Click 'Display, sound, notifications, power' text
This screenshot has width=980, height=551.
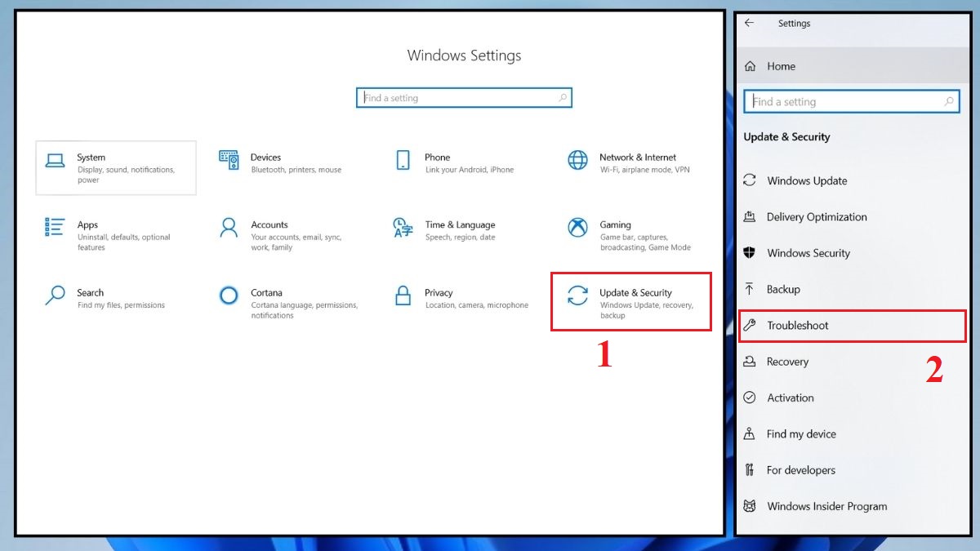click(x=127, y=175)
